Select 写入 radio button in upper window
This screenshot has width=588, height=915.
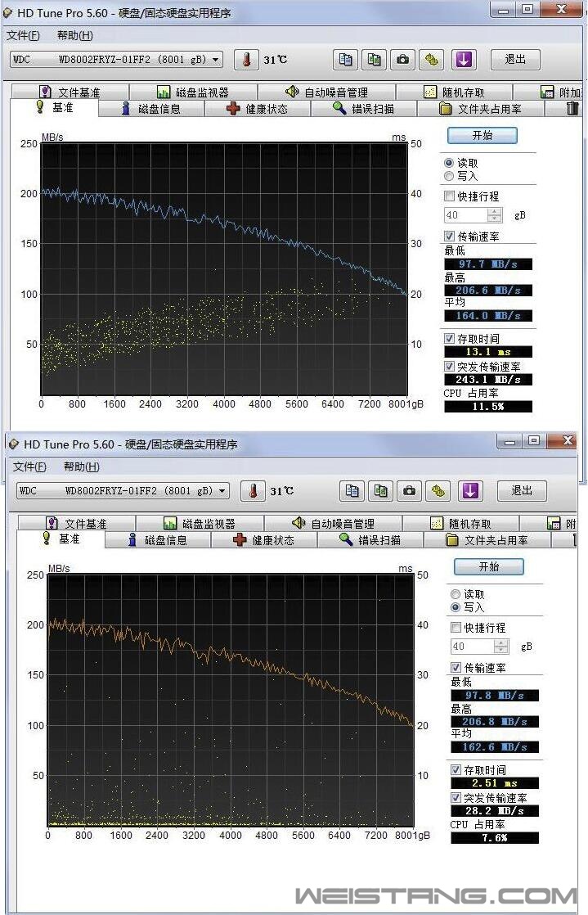(x=449, y=176)
